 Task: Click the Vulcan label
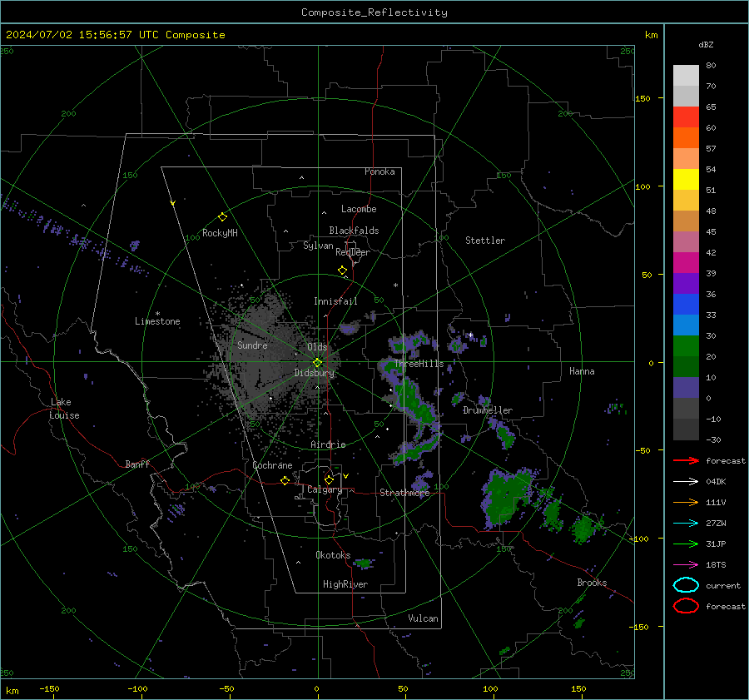point(423,618)
